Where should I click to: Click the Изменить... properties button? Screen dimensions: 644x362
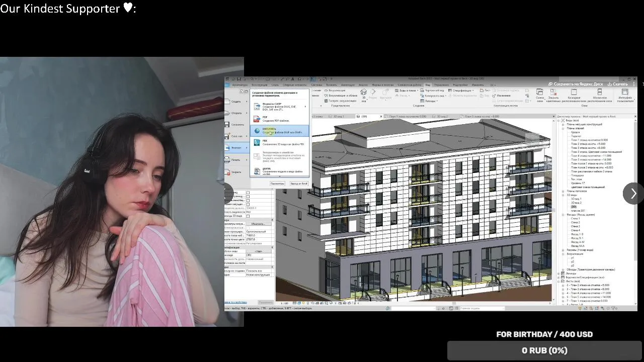(x=259, y=224)
